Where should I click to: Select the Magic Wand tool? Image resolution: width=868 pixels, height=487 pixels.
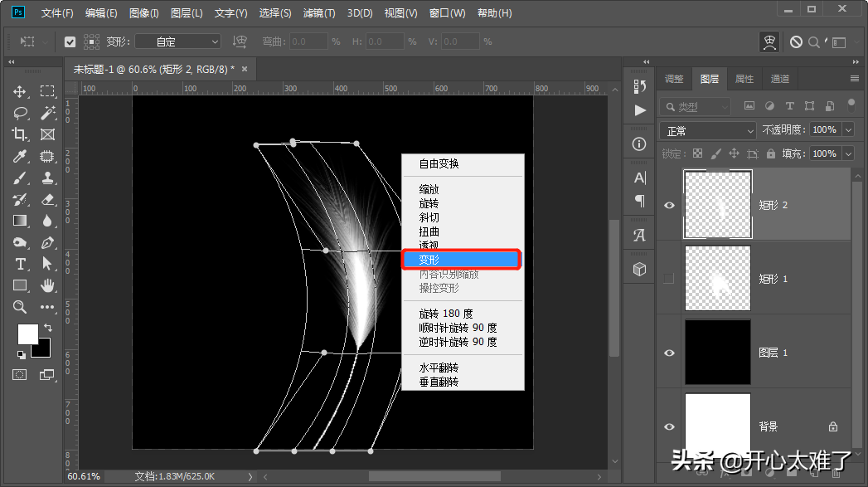click(x=47, y=113)
